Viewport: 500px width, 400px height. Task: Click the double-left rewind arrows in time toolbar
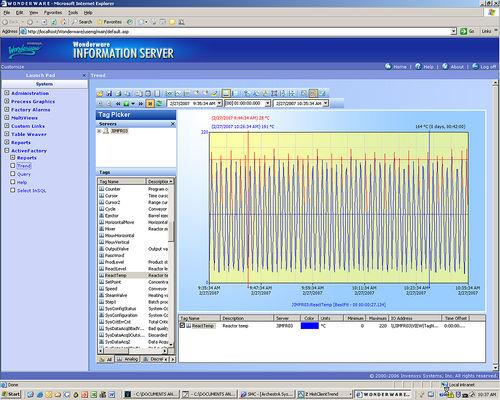(118, 104)
